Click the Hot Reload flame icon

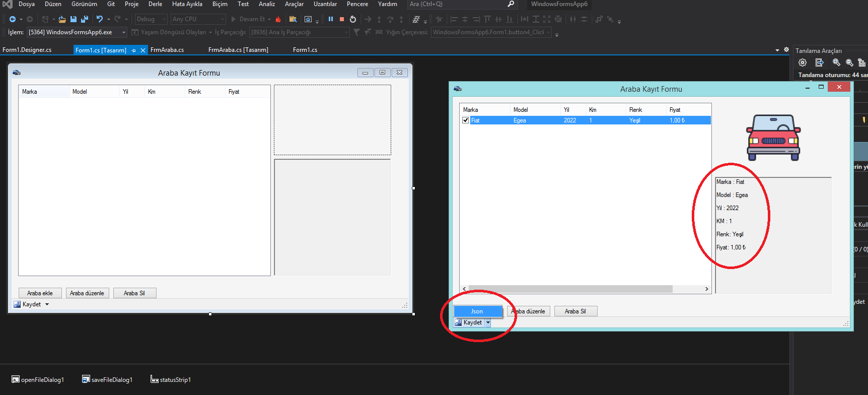point(278,19)
